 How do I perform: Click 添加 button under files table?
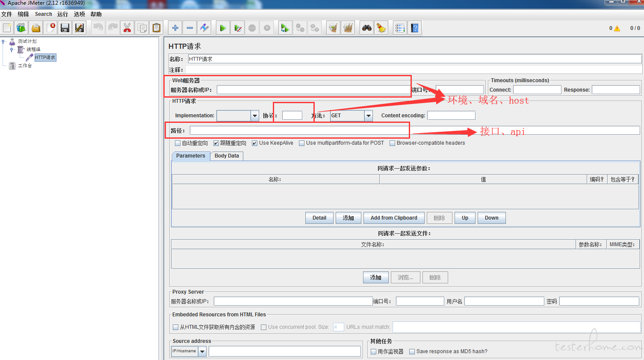376,277
